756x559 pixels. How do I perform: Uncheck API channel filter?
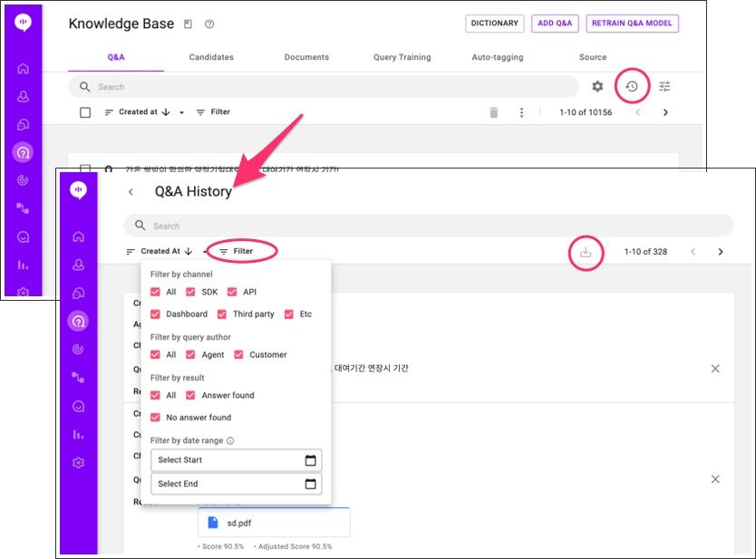click(232, 292)
